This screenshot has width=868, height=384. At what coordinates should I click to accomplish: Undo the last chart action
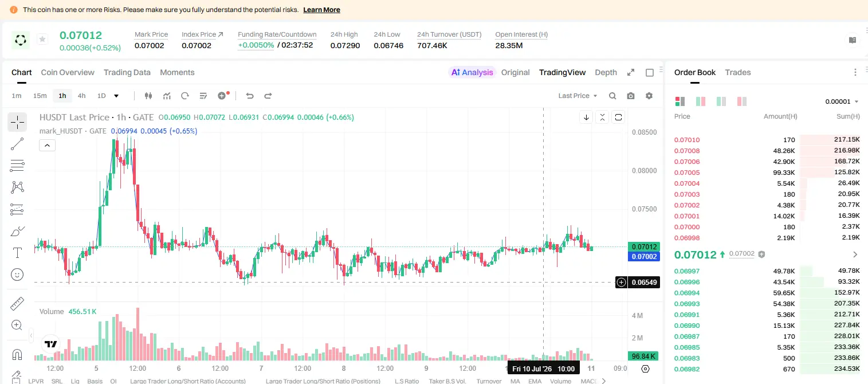249,96
